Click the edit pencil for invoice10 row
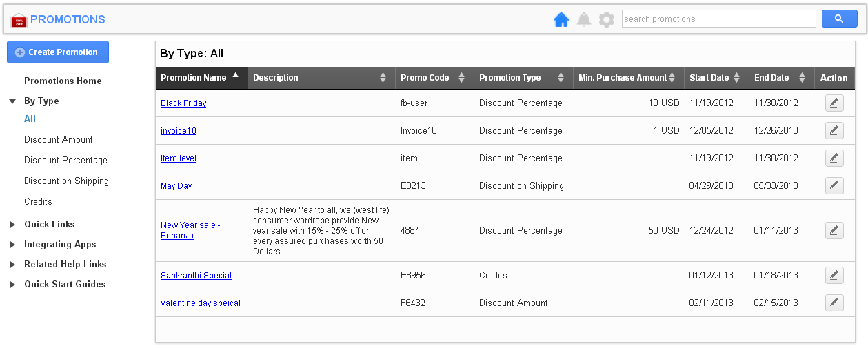 pos(834,131)
